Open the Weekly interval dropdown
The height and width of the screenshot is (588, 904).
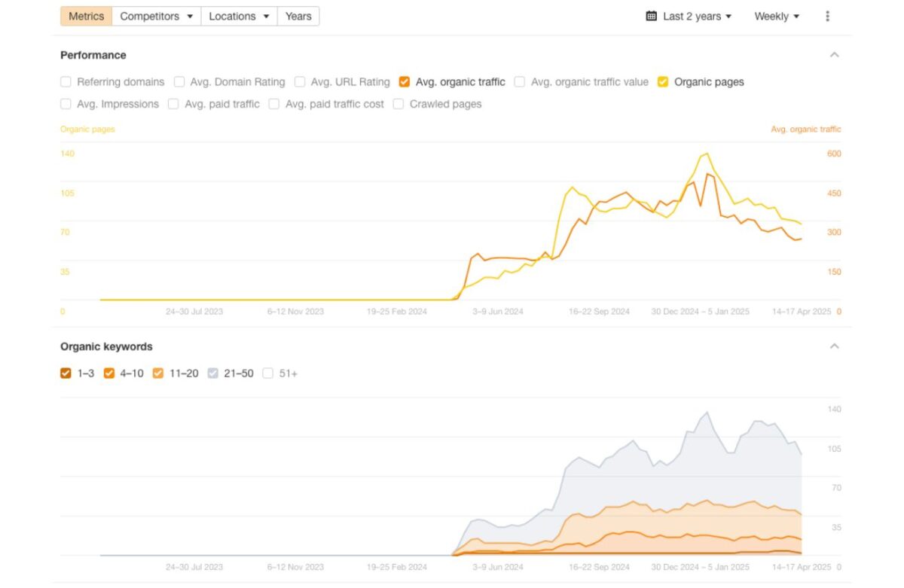pos(777,17)
